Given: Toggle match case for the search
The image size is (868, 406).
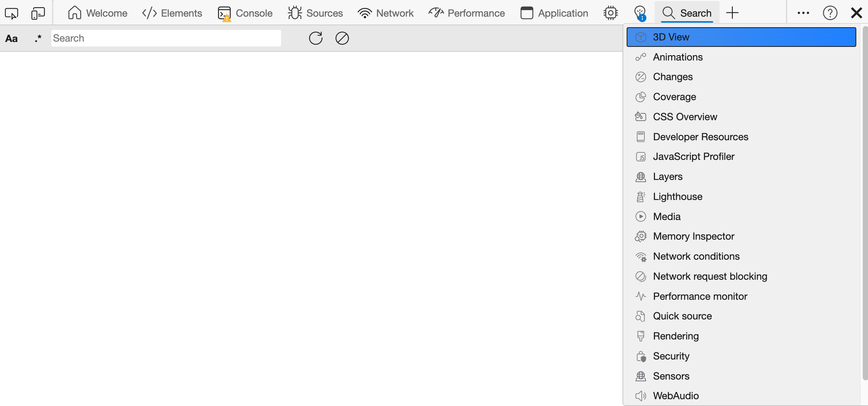Looking at the screenshot, I should [x=11, y=38].
